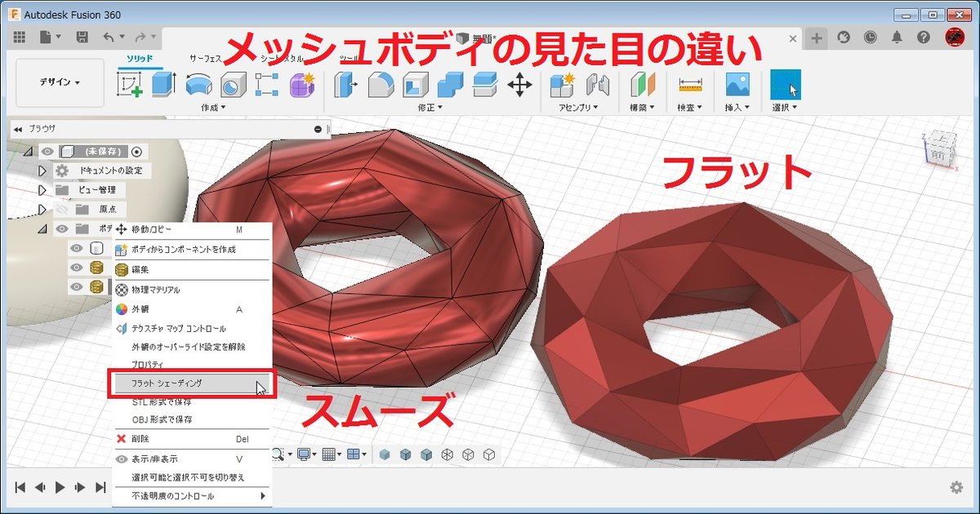
Task: Open 不透明度のコントロール submenu
Action: click(x=191, y=496)
